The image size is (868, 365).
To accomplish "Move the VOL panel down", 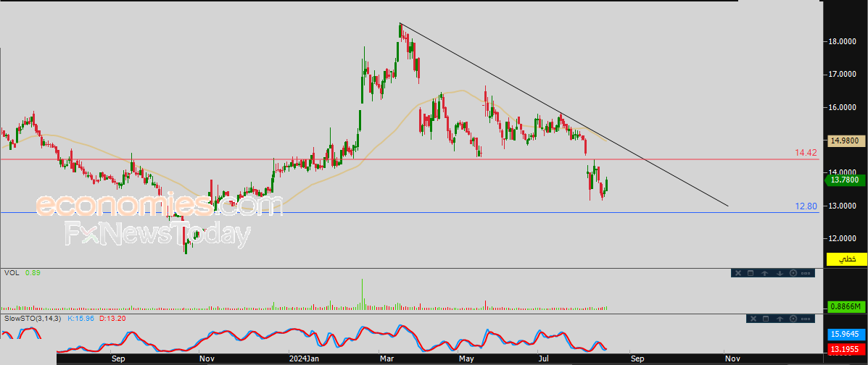I will [779, 272].
